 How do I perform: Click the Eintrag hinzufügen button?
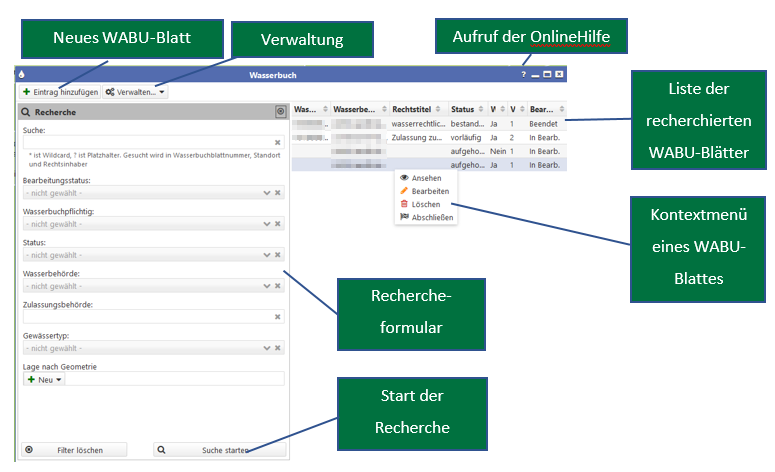[x=60, y=92]
